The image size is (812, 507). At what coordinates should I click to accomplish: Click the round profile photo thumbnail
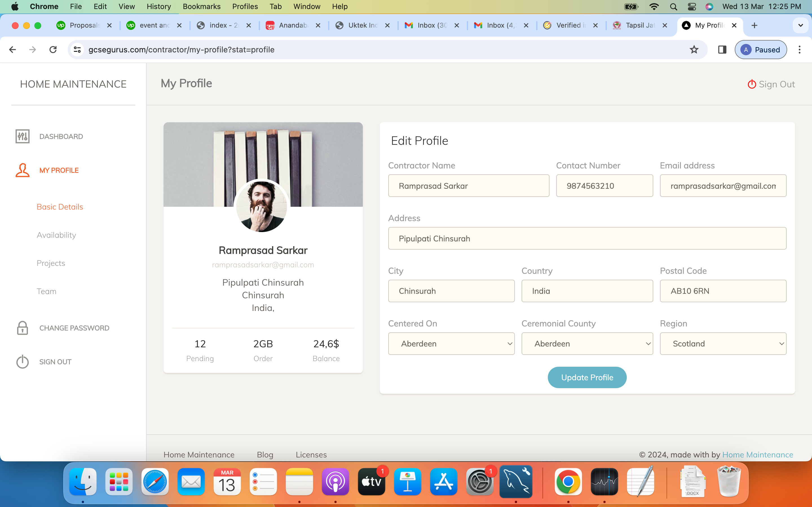point(262,206)
